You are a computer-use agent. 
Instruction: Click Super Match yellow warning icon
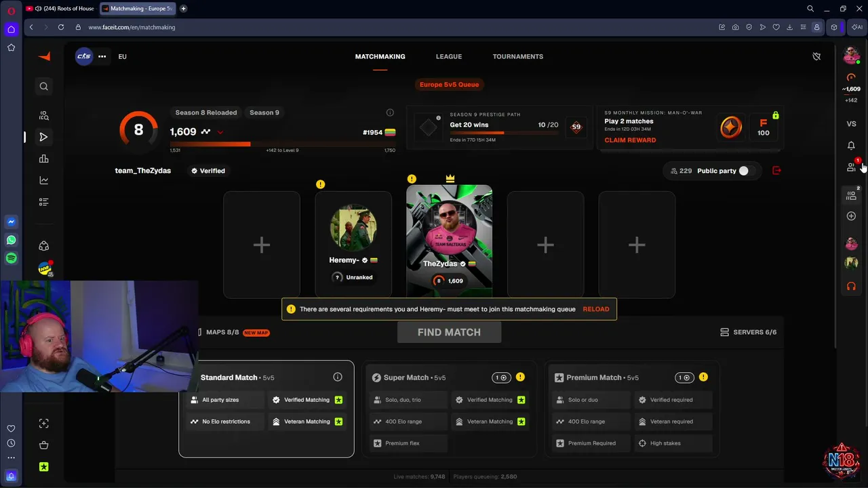(520, 377)
